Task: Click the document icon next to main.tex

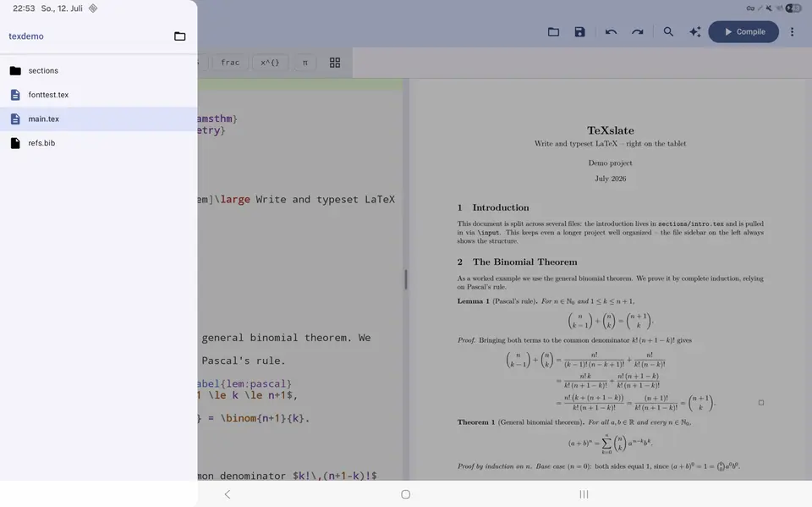Action: (15, 118)
